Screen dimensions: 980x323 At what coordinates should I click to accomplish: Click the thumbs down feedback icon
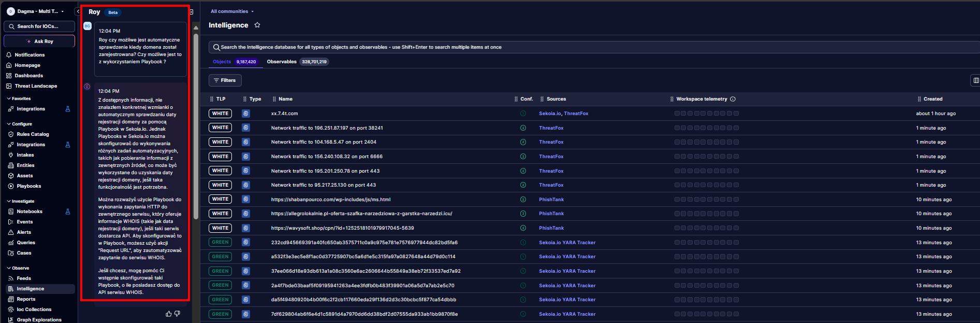177,314
